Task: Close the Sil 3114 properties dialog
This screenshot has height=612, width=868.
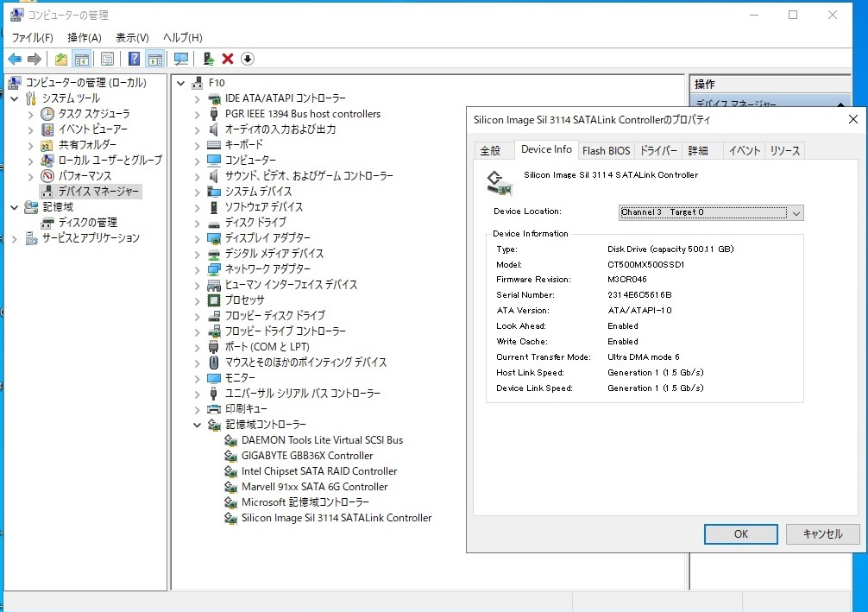Action: [853, 119]
